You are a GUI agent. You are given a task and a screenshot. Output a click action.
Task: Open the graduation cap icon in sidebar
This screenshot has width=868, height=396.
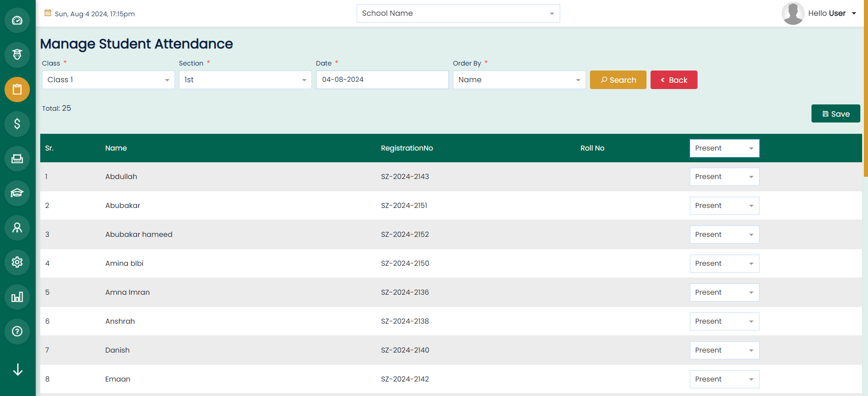click(x=17, y=193)
